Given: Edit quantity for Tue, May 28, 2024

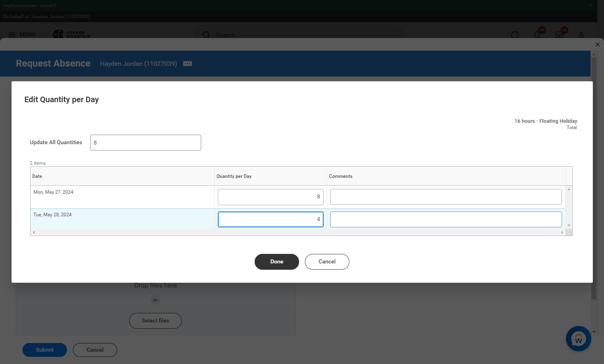Looking at the screenshot, I should click(271, 219).
